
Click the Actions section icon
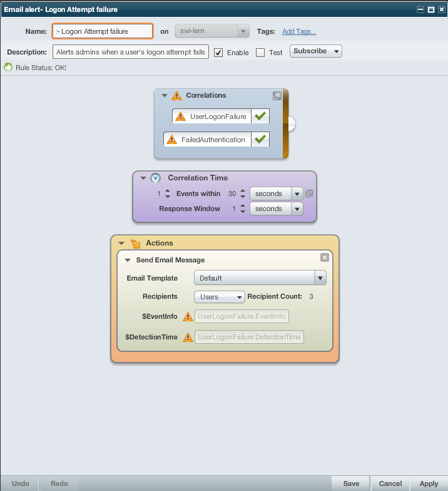(x=135, y=243)
